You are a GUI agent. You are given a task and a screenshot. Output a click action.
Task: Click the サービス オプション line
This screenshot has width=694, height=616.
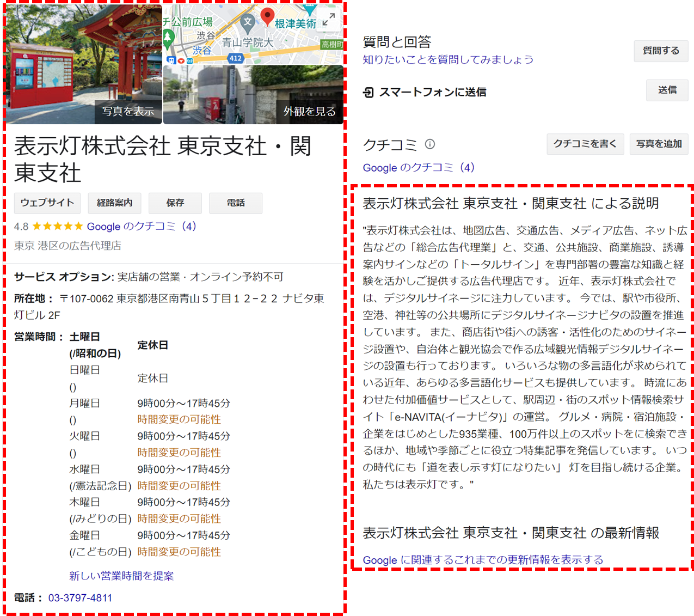[149, 277]
